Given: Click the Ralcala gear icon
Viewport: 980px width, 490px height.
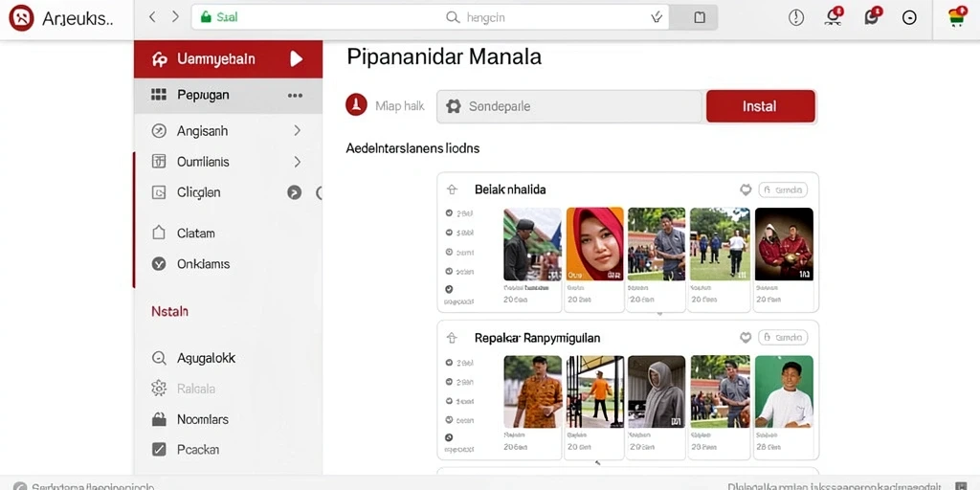Looking at the screenshot, I should coord(159,389).
